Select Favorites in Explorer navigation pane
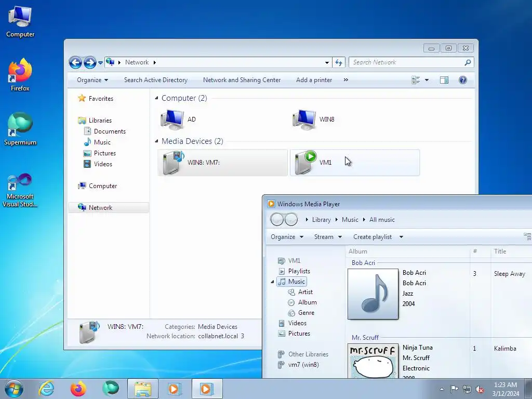 click(x=101, y=99)
